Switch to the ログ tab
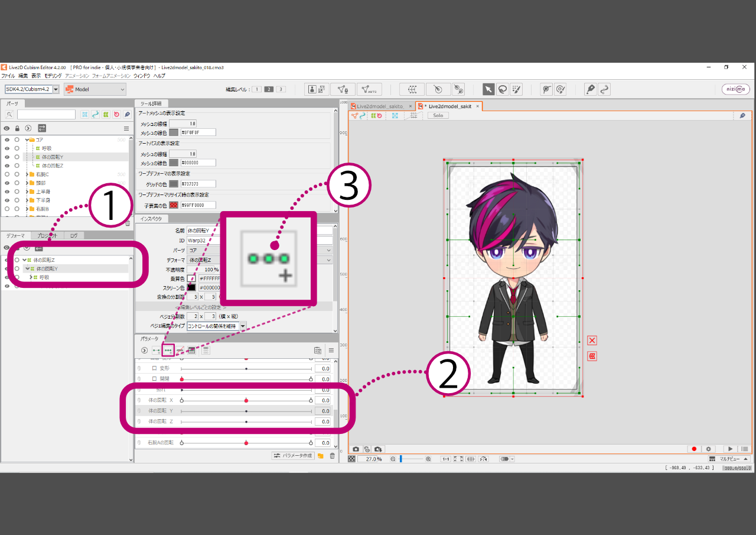 click(x=73, y=236)
